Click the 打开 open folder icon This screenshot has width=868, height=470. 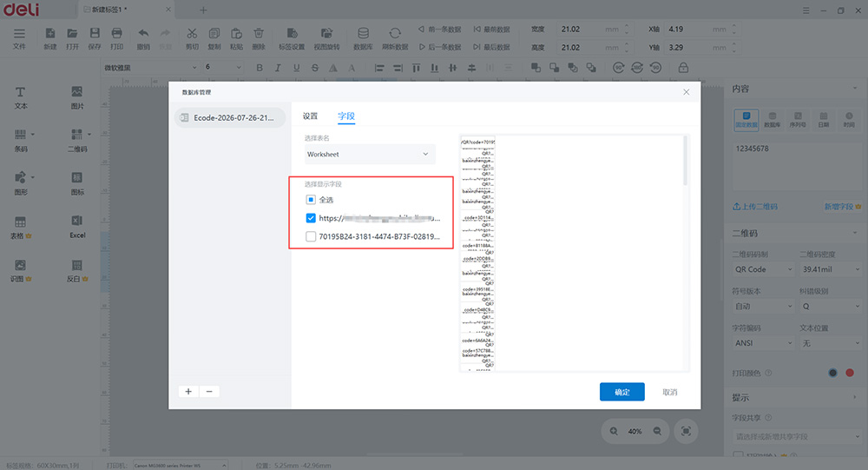pos(72,39)
